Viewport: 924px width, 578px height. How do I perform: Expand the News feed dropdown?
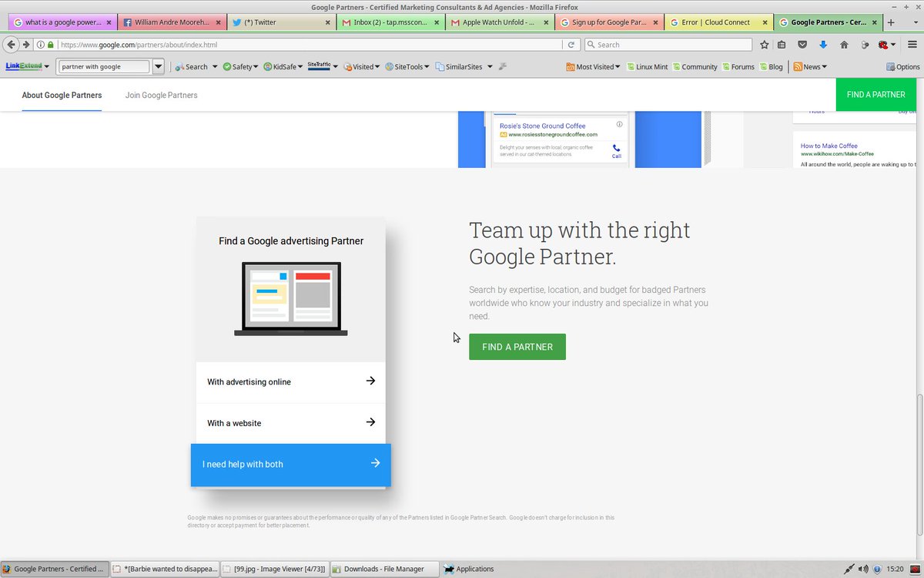810,66
